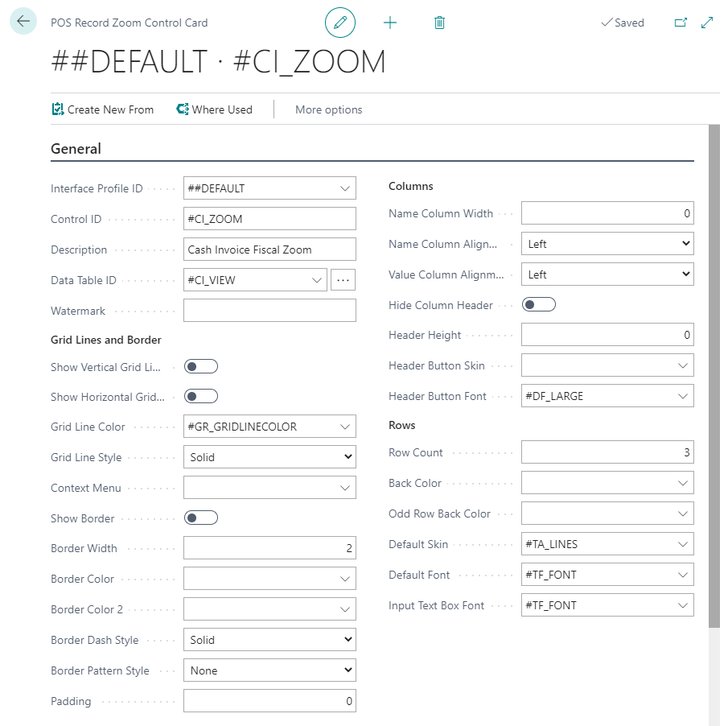Expand the Interface Profile ID dropdown

coord(345,188)
